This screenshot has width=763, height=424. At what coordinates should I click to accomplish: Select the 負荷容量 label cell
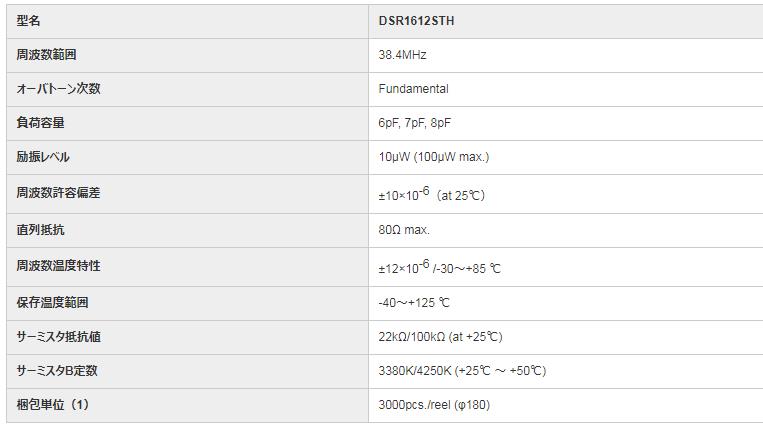pyautogui.click(x=41, y=123)
